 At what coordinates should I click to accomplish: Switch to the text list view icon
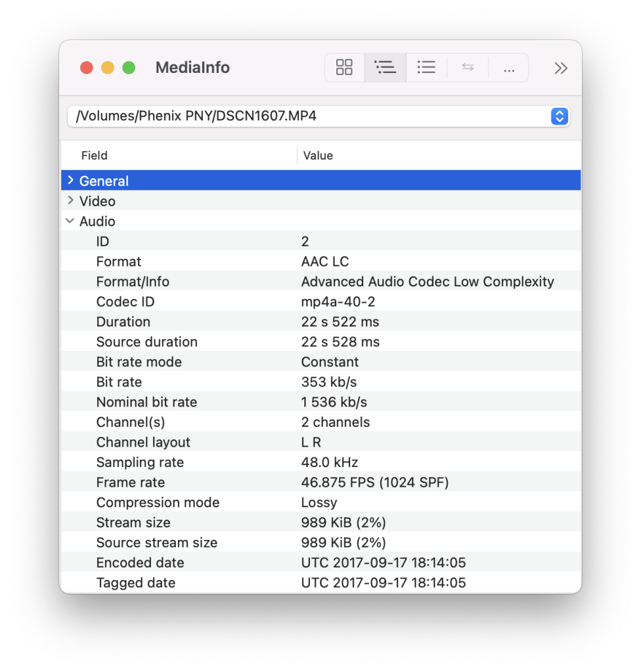point(426,68)
